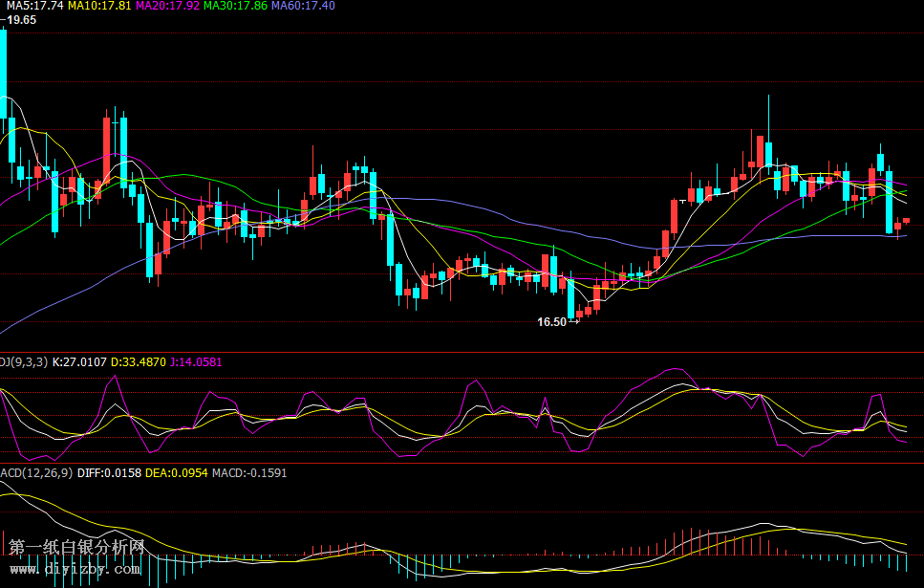Click the K:27.0107 value label

click(x=79, y=362)
